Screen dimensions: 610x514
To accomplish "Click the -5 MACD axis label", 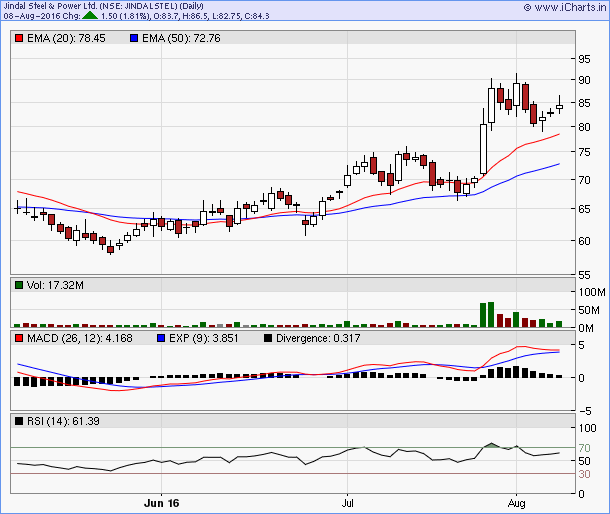I will [x=585, y=411].
